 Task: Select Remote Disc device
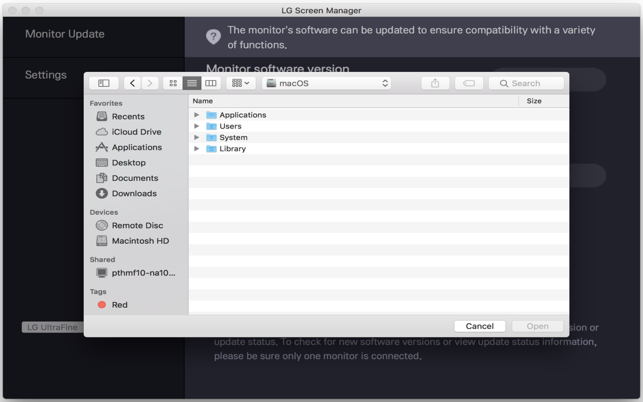pos(137,225)
